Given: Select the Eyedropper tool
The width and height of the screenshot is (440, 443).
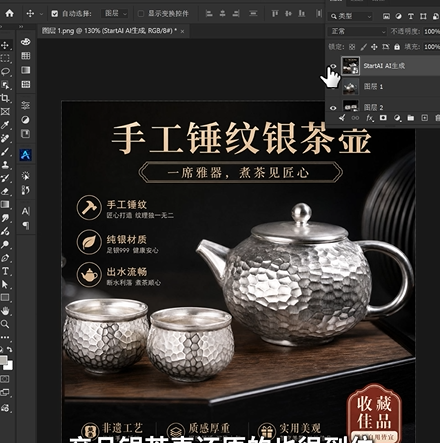Looking at the screenshot, I should (5, 125).
